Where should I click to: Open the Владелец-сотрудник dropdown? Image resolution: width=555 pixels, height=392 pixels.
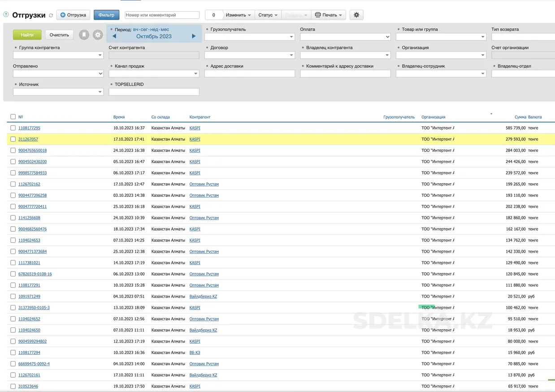[441, 73]
